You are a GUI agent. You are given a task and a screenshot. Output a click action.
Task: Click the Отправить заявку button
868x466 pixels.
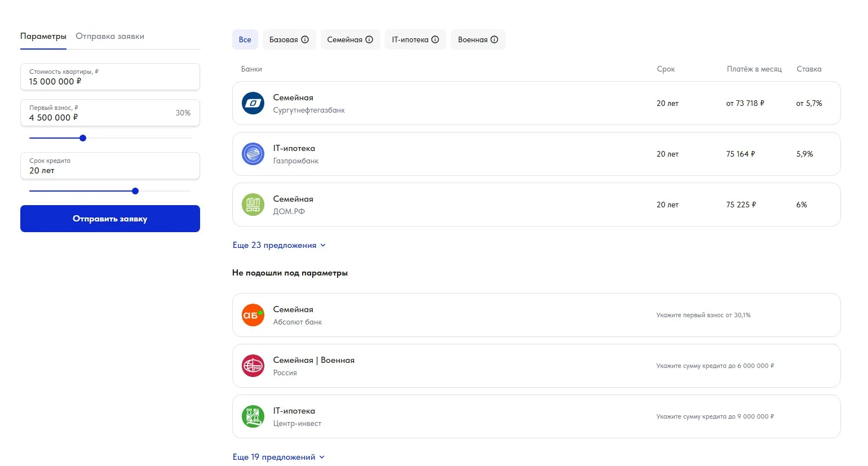point(110,219)
